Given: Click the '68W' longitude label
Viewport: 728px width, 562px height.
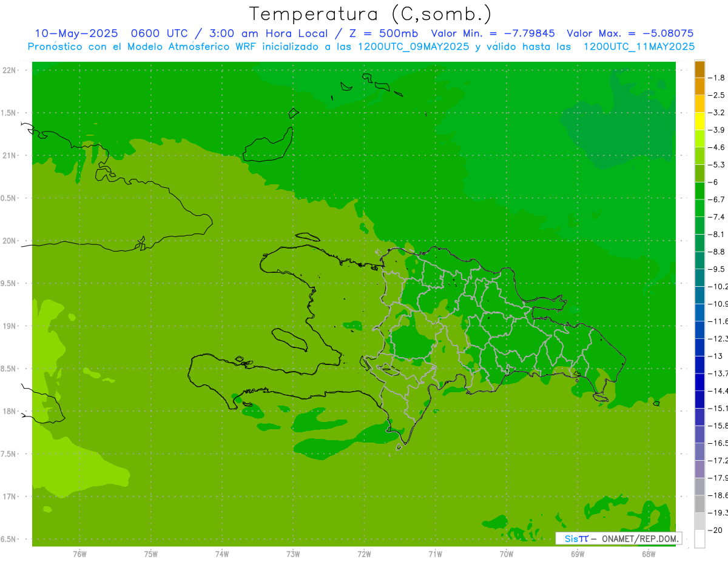Looking at the screenshot, I should (x=649, y=554).
